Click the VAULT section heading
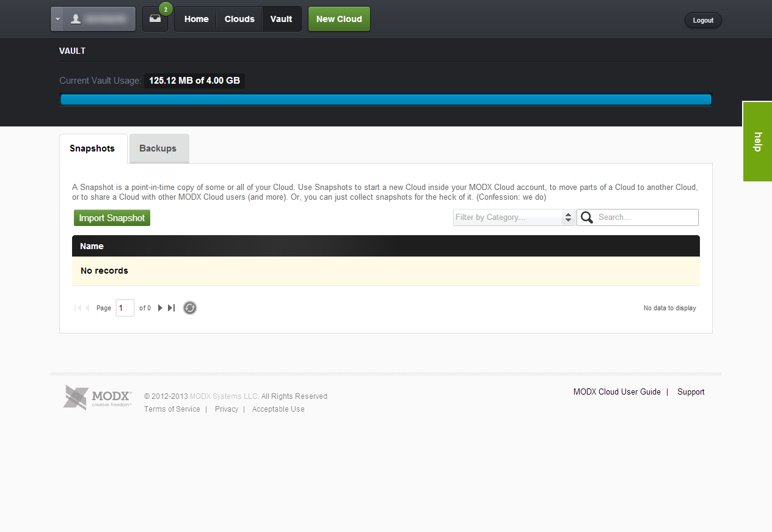772x532 pixels. point(72,51)
